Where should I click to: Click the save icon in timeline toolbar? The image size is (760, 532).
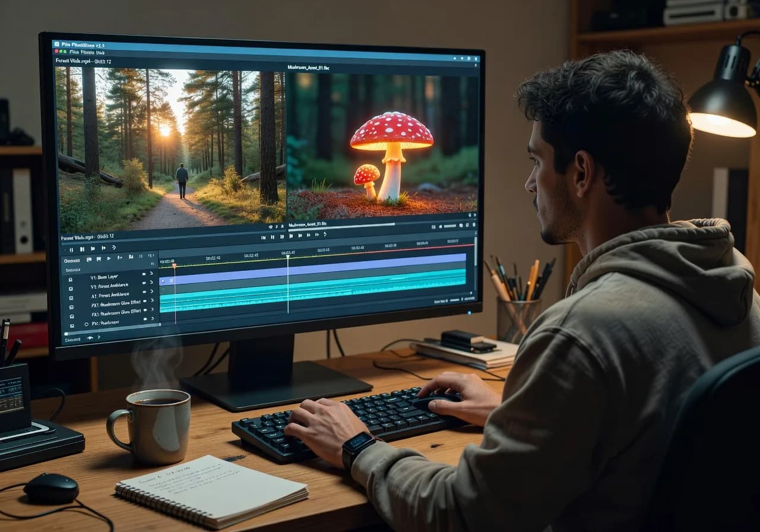point(98,259)
